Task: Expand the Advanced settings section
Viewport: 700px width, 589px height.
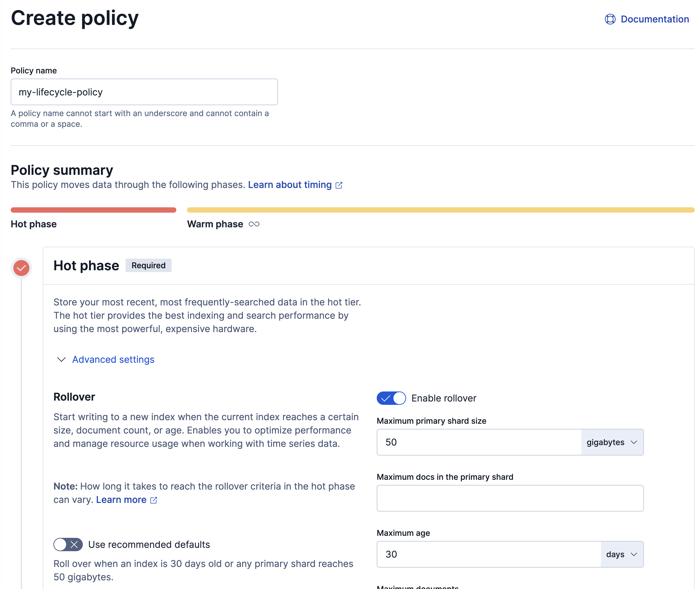Action: 113,360
